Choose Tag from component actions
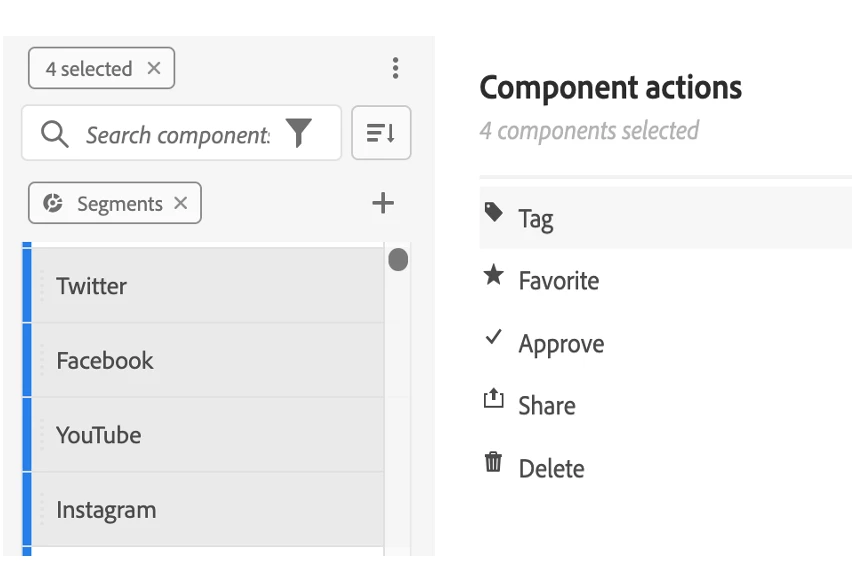Screen dimensions: 852x578 click(x=536, y=218)
